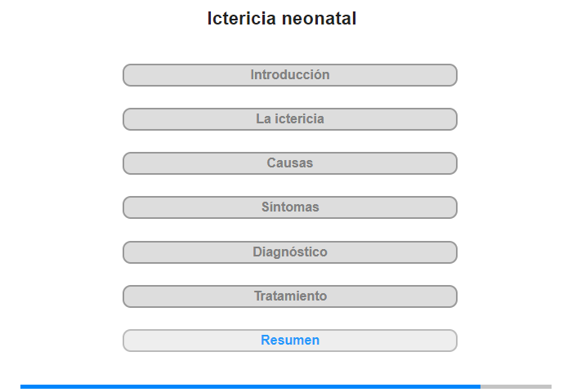The height and width of the screenshot is (392, 572).
Task: Pick the menu entry about jaundice causes
Action: coord(289,163)
